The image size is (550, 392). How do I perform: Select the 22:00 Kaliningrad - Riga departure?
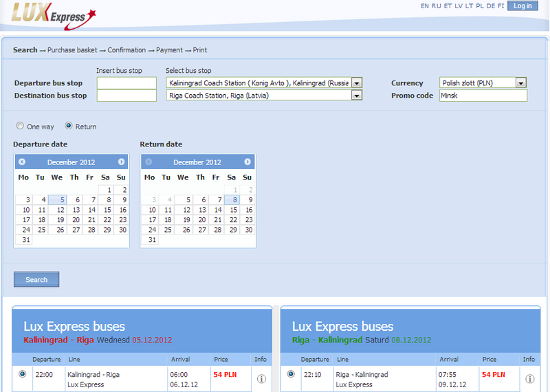(23, 373)
